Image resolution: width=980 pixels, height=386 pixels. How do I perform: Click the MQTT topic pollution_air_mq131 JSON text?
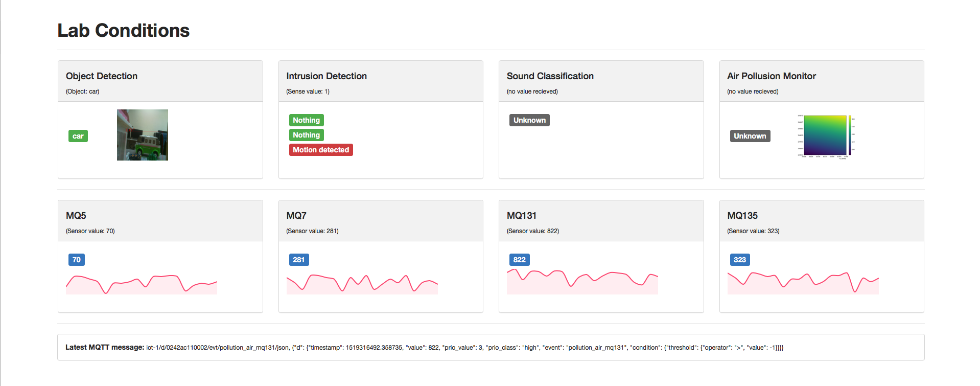(x=465, y=348)
